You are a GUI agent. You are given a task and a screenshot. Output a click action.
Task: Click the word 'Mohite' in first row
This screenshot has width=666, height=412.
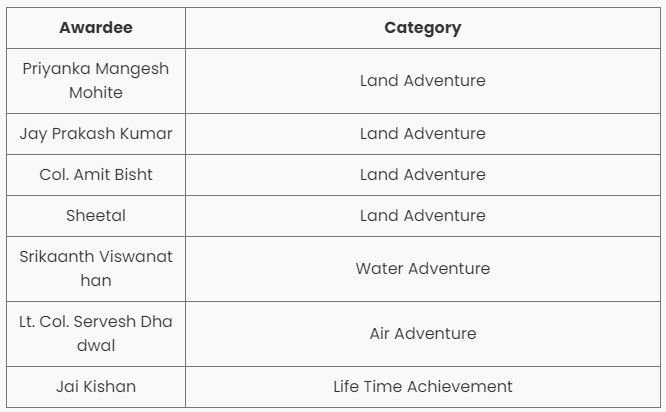[96, 92]
